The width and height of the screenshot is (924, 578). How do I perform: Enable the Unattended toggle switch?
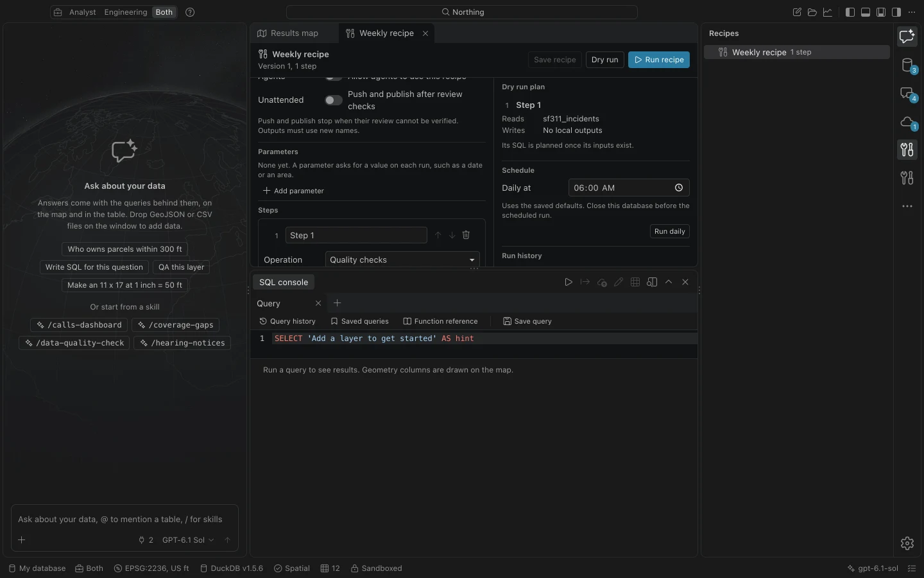coord(334,100)
